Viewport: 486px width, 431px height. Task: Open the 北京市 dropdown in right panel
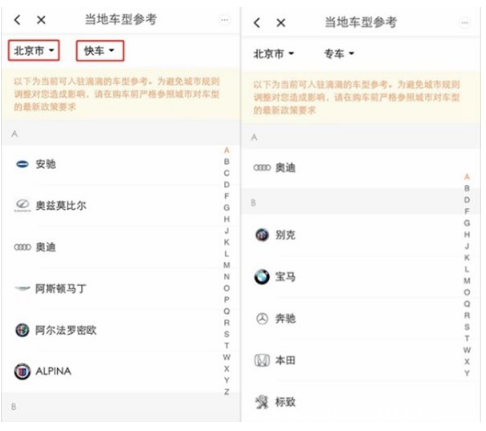(273, 54)
